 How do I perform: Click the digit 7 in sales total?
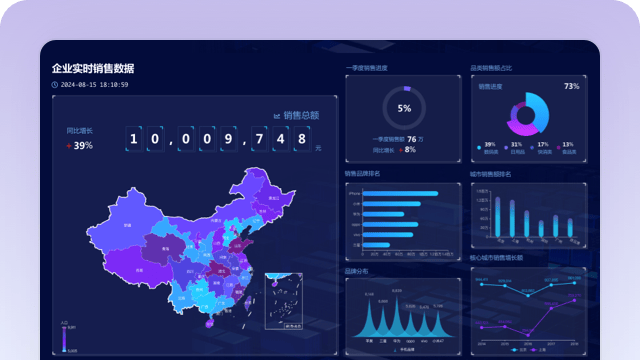[x=259, y=139]
